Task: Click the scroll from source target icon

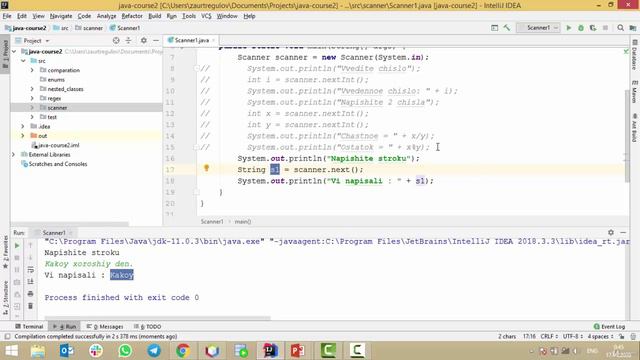Action: pyautogui.click(x=116, y=40)
